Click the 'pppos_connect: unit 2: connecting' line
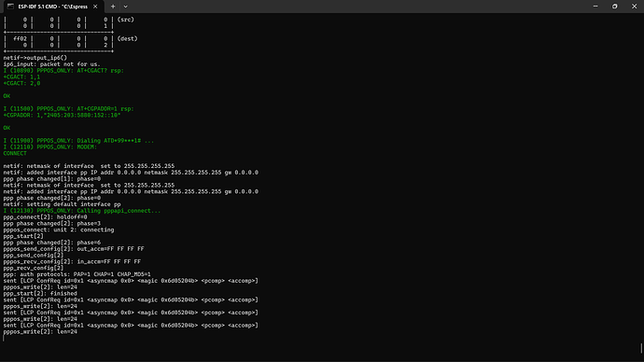This screenshot has width=644, height=362. pos(59,230)
